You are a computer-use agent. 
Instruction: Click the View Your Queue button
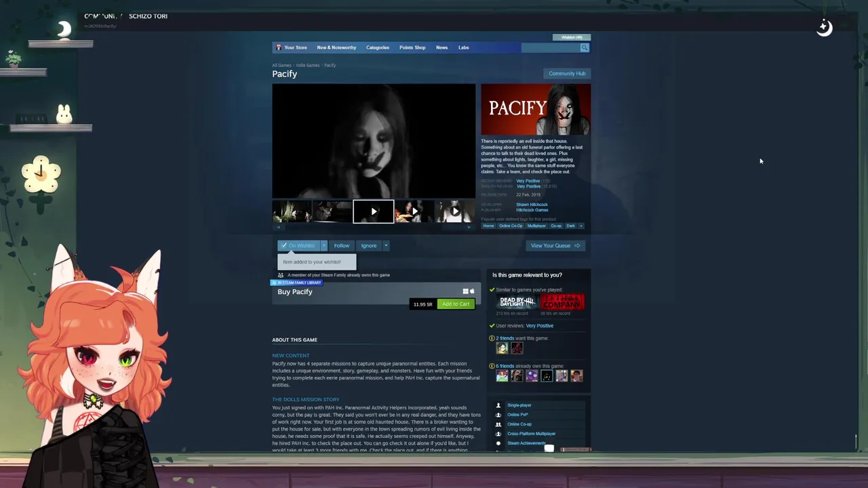(x=555, y=245)
